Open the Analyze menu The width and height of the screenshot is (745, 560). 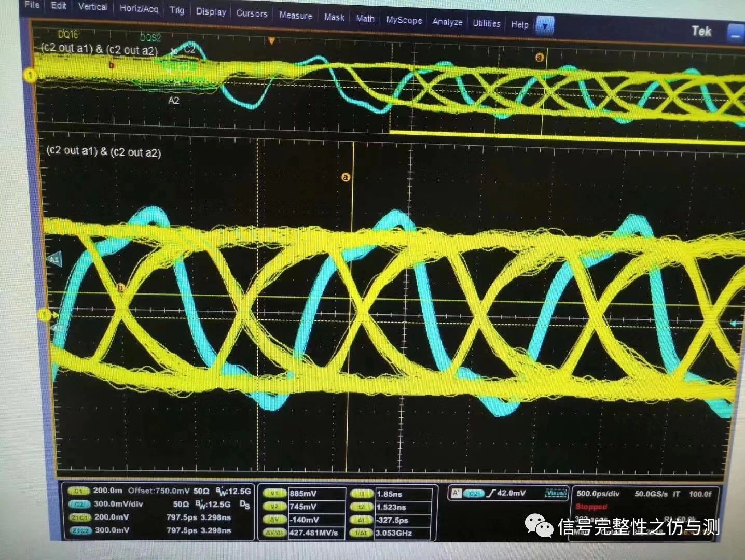pos(447,22)
